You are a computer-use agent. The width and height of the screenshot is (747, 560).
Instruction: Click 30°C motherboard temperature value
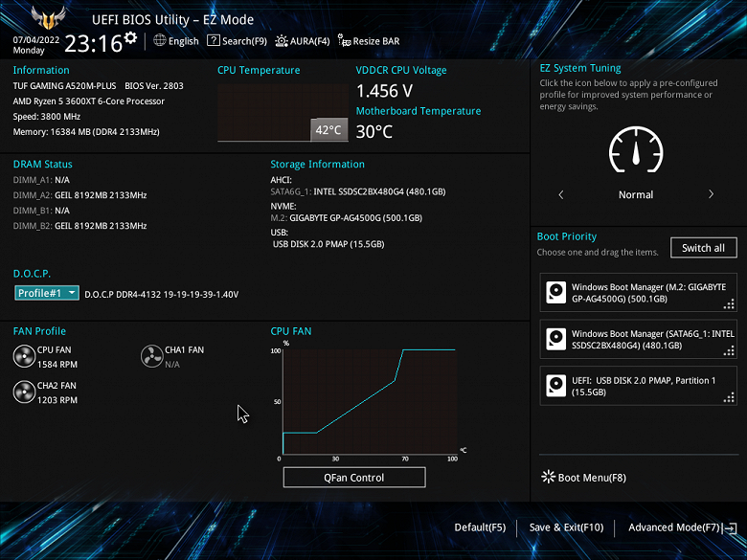[374, 131]
